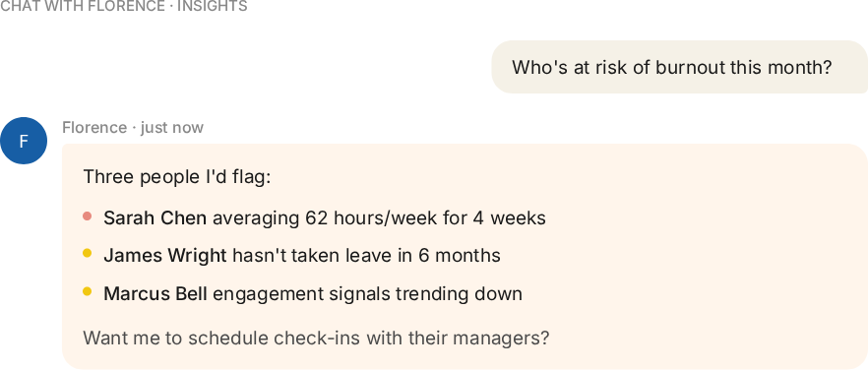868x370 pixels.
Task: Click "hasn't taken leave in 6 months" text
Action: tap(366, 256)
